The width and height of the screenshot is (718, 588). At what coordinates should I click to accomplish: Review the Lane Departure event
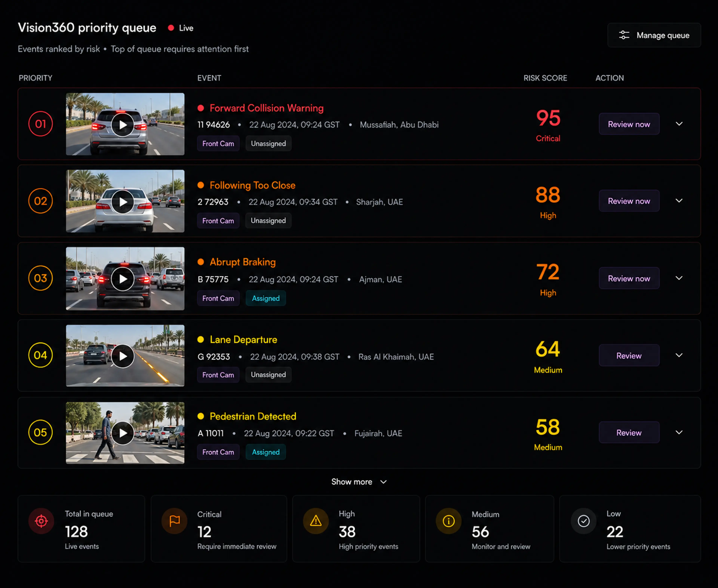[629, 355]
